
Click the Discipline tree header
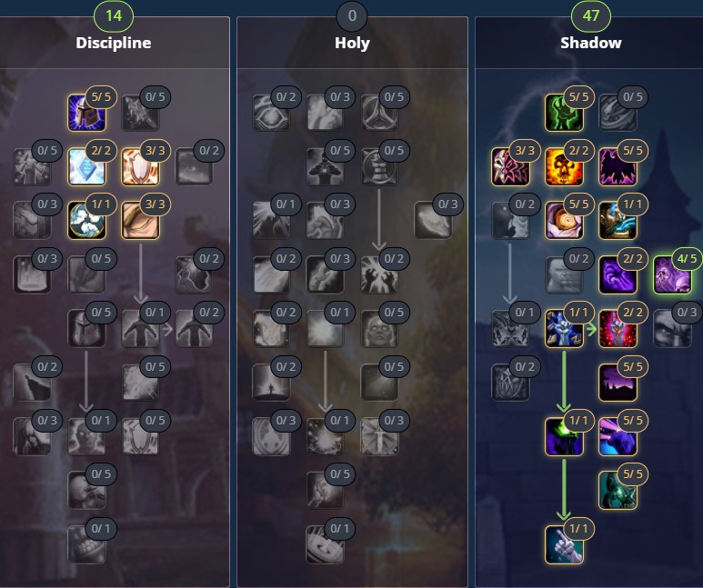click(114, 43)
